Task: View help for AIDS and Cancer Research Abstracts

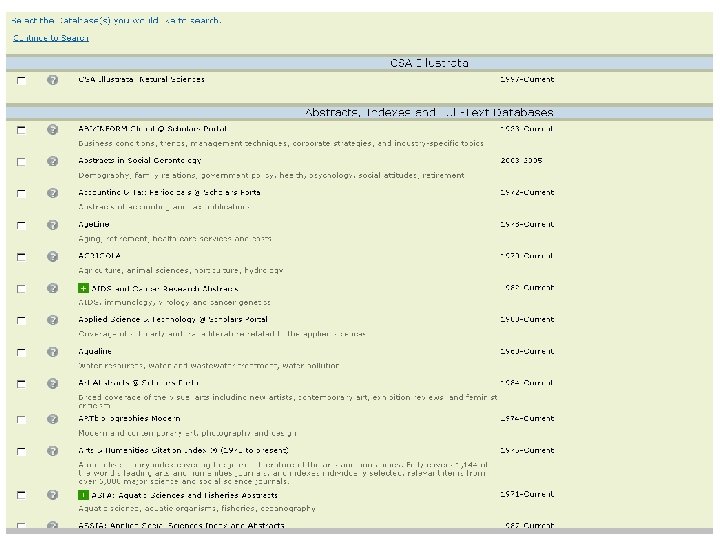Action: pyautogui.click(x=52, y=288)
